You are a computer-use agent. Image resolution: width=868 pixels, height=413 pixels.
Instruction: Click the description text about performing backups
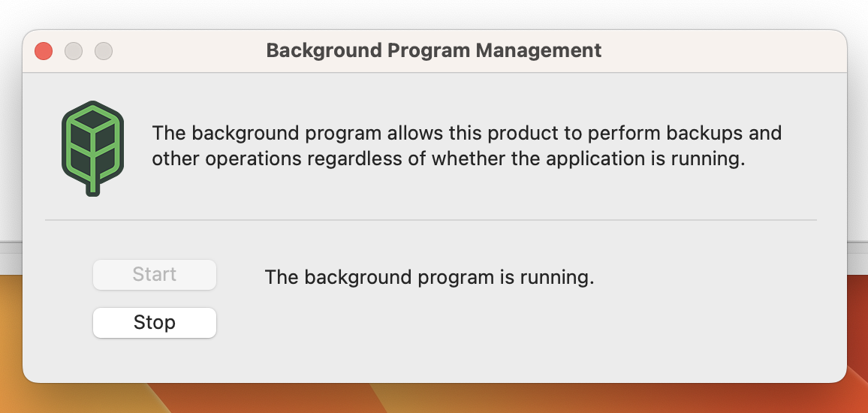[466, 146]
